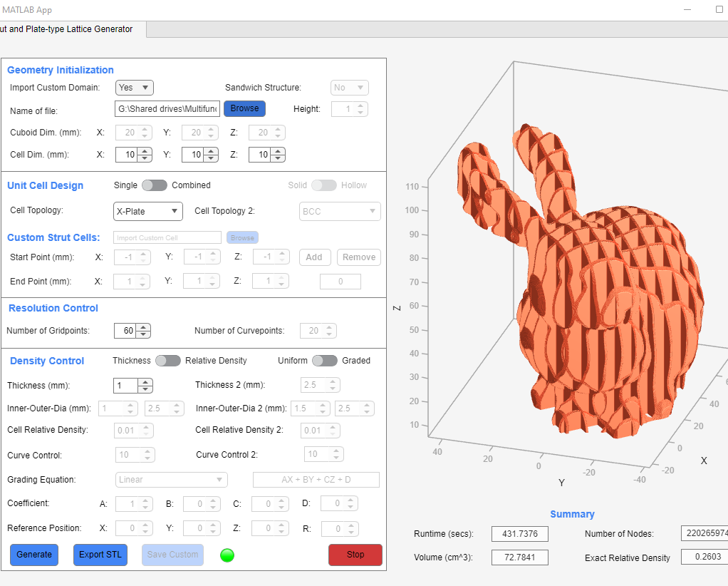Click the Name of file path field

167,109
